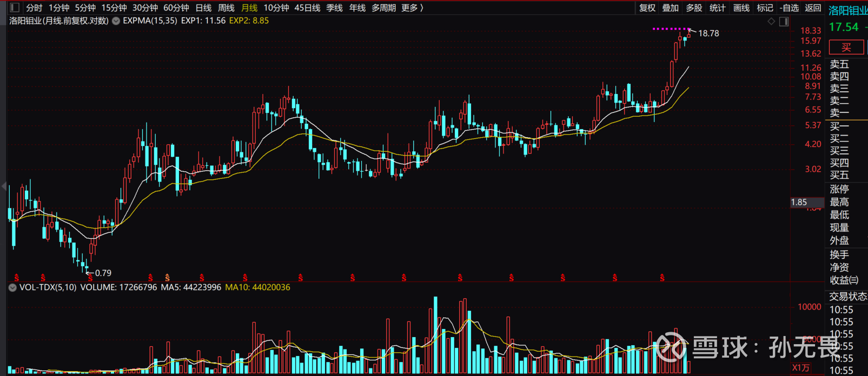This screenshot has width=868, height=376.
Task: Click the red 买 buy button
Action: coord(846,48)
